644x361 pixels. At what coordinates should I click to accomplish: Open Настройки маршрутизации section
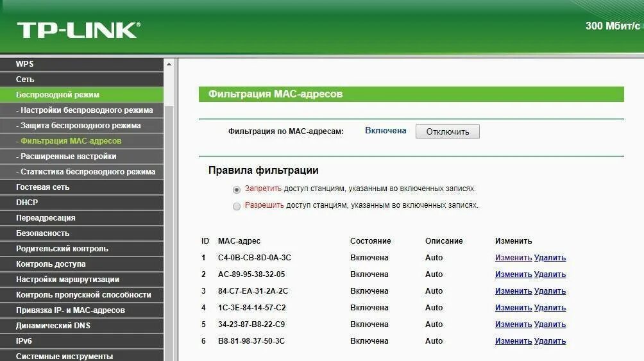click(81, 280)
